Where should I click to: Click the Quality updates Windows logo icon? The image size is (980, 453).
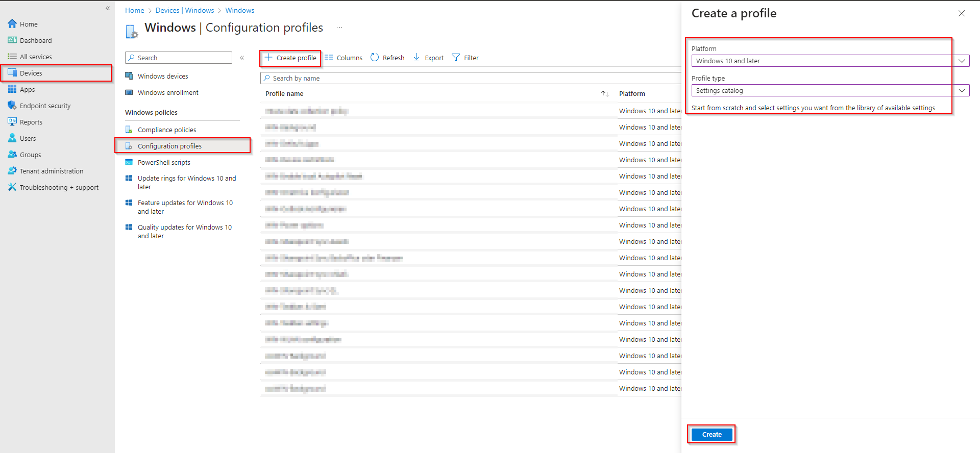tap(129, 228)
